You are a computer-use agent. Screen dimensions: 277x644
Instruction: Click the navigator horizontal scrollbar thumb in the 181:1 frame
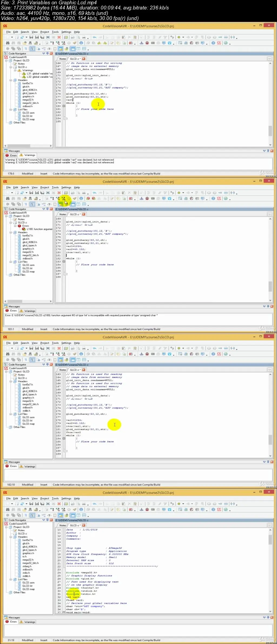[x=15, y=301]
